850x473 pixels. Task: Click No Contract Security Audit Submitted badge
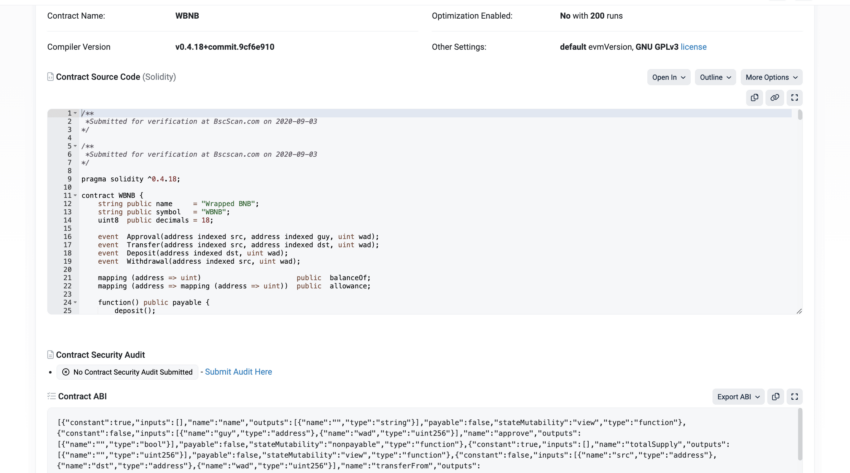coord(127,372)
